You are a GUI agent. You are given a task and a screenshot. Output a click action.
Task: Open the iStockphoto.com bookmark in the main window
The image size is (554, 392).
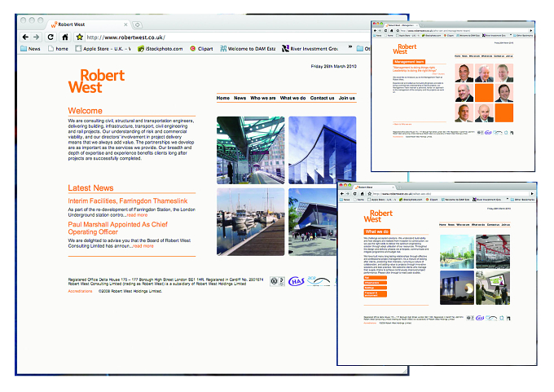[160, 49]
